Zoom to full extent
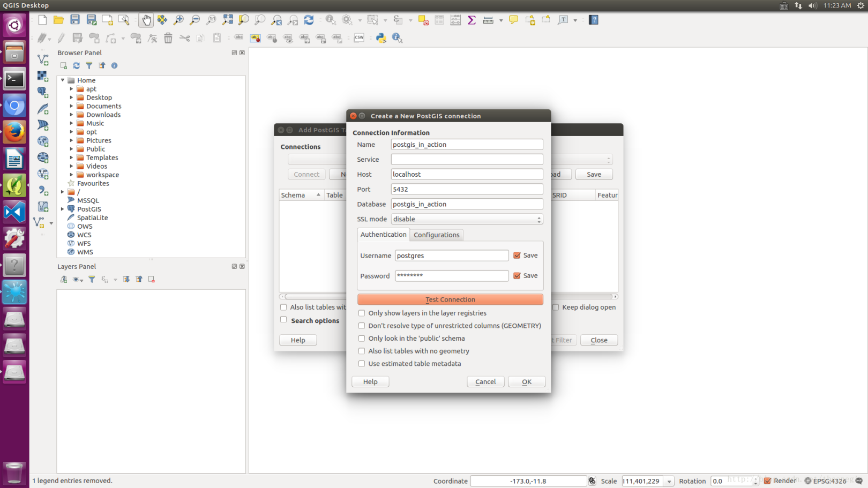The image size is (868, 488). pyautogui.click(x=228, y=20)
